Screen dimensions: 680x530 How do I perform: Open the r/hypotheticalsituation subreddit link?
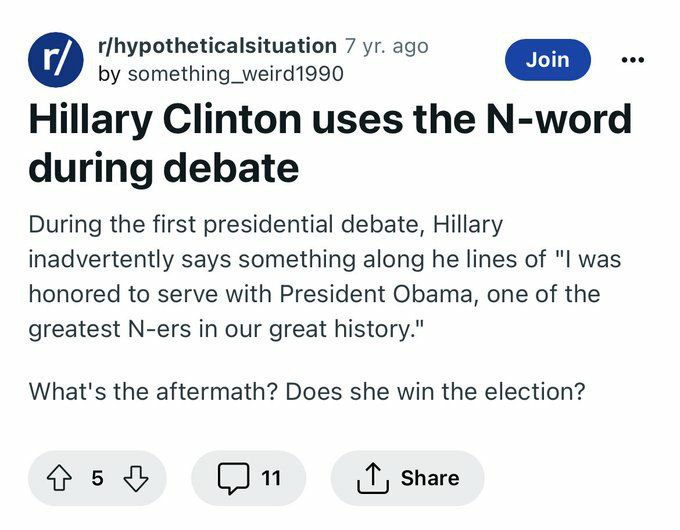click(x=216, y=45)
